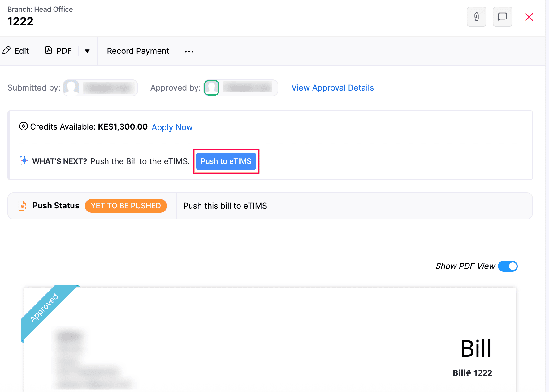Click Apply Now for available credits
Image resolution: width=549 pixels, height=392 pixels.
point(172,127)
